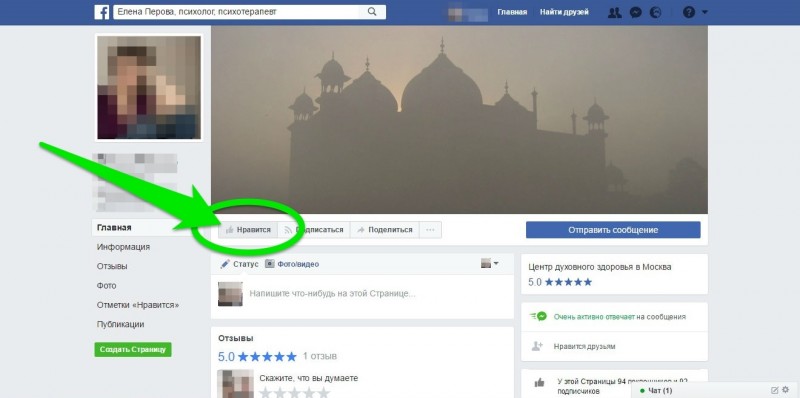Click the composer user avatar thumbnail
This screenshot has height=398, width=800.
[230, 294]
